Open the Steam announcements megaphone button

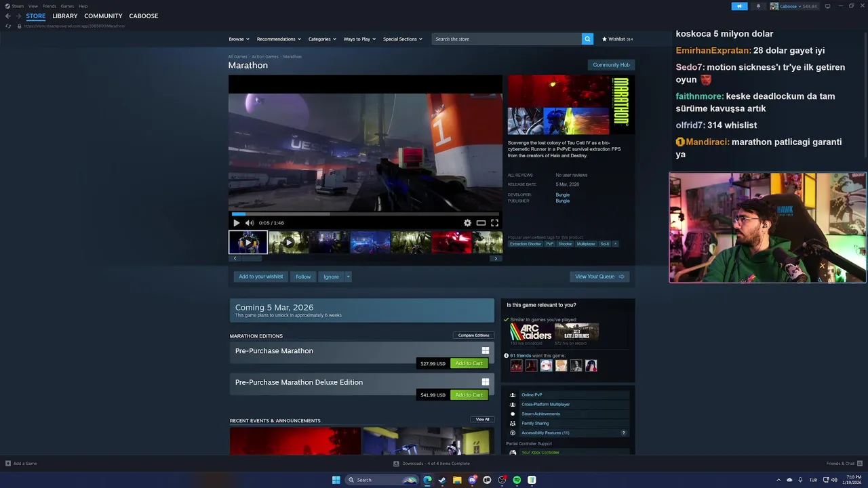click(x=739, y=6)
